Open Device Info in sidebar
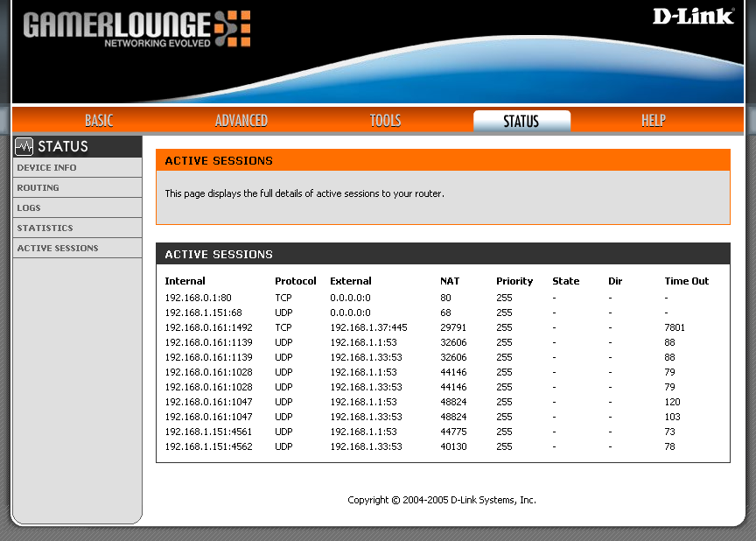 point(77,168)
